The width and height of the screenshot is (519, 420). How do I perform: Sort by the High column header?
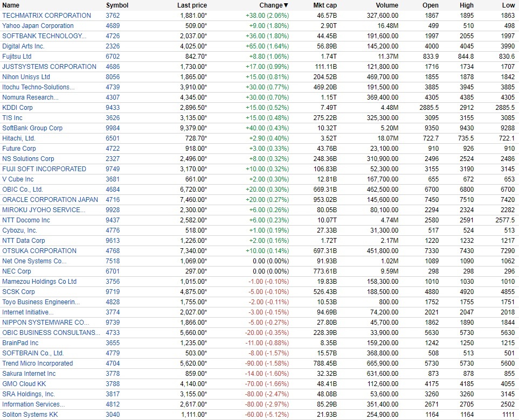466,5
